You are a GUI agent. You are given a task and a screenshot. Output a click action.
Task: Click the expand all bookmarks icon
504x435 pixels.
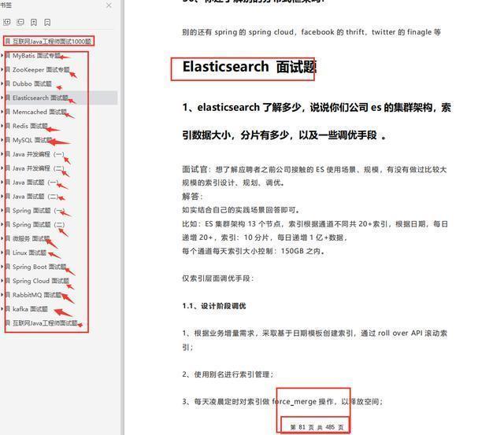(7, 22)
